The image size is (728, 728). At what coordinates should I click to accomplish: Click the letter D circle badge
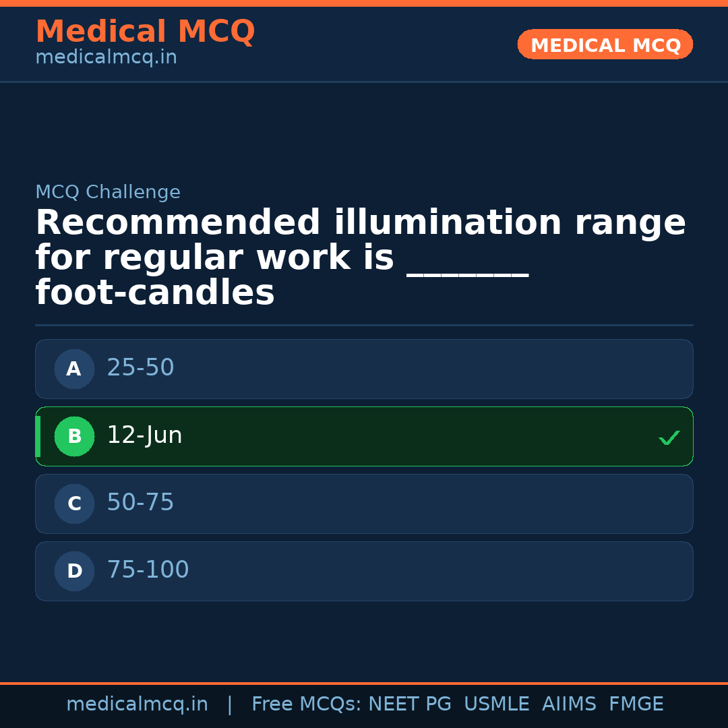coord(74,571)
